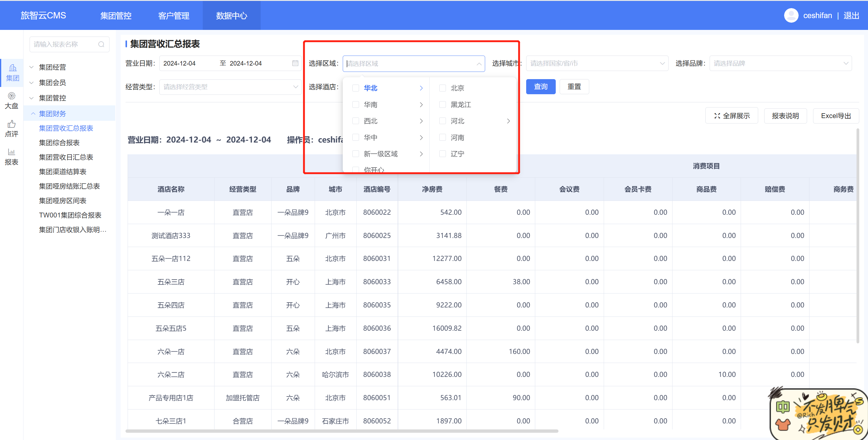Expand the 华南 submenu arrow
Image resolution: width=868 pixels, height=440 pixels.
tap(421, 104)
